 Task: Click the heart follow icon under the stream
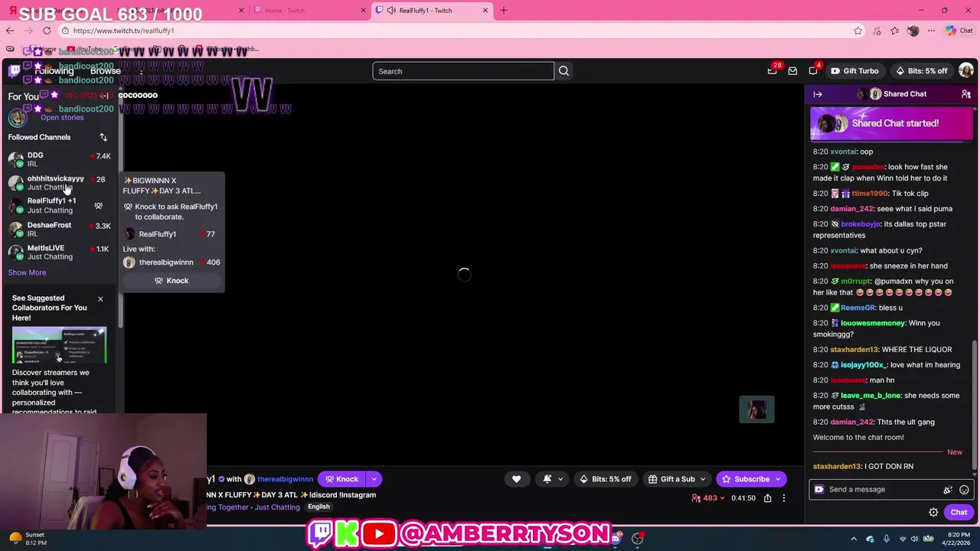(516, 479)
